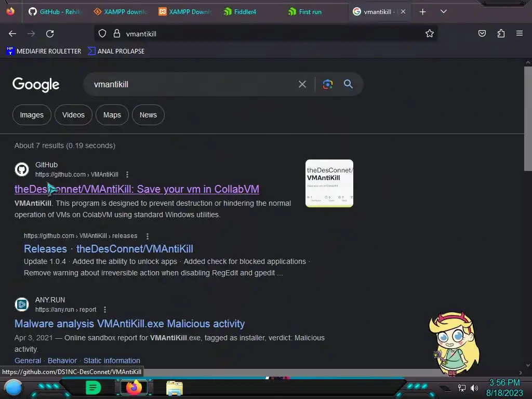Click the Google search input box

193,85
